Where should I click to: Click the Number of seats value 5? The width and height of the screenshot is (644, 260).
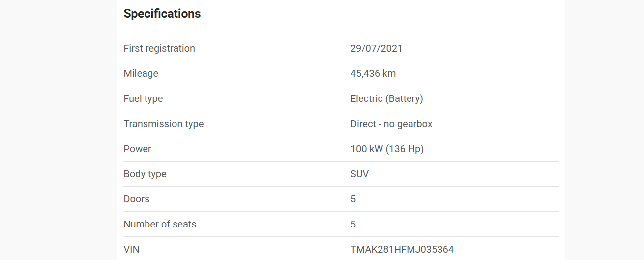[x=353, y=224]
